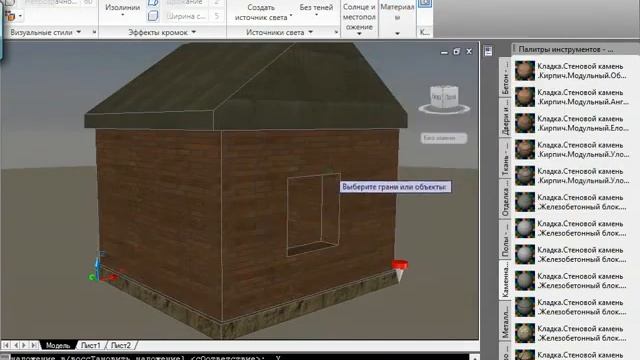Click the orange visual style cube icon
This screenshot has width=640, height=360.
tap(10, 16)
